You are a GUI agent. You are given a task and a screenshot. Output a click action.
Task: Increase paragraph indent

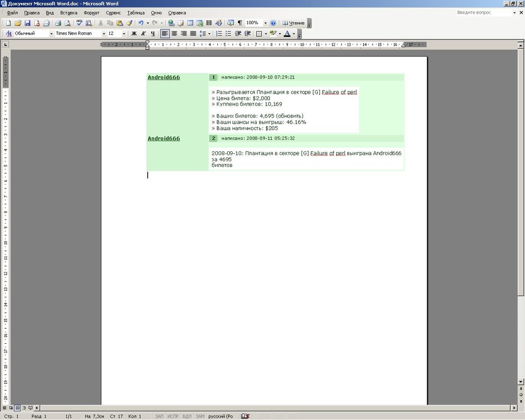click(x=247, y=33)
